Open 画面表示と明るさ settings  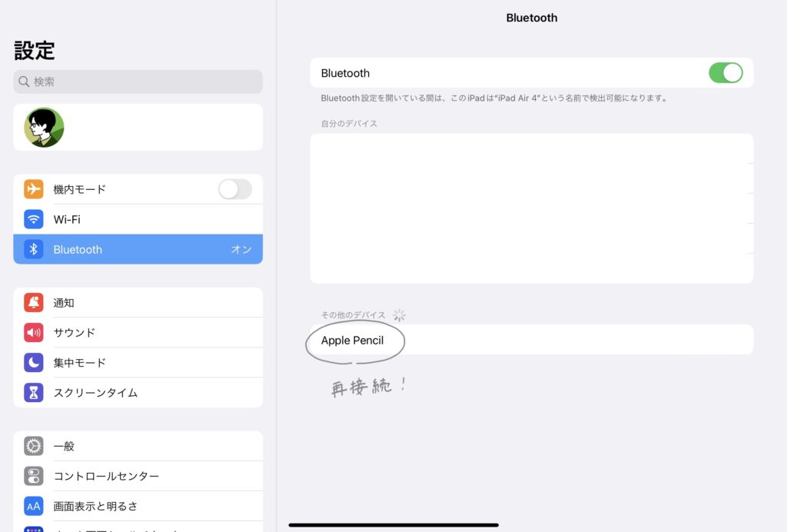(x=138, y=506)
